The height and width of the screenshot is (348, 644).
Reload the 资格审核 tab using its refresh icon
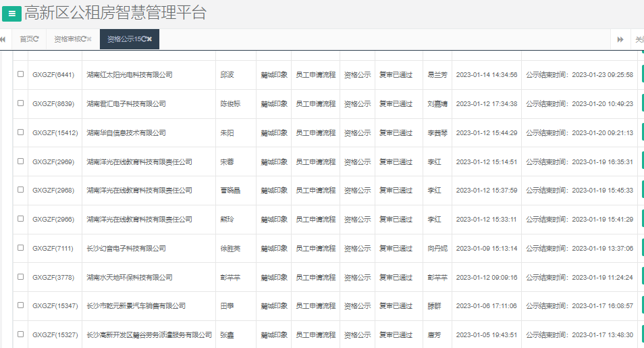coord(84,39)
